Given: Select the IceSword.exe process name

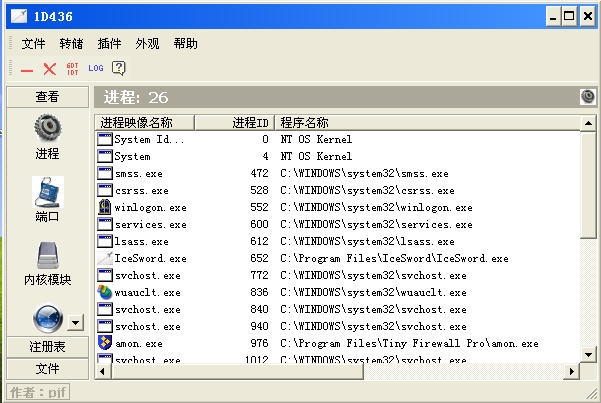Looking at the screenshot, I should tap(151, 258).
